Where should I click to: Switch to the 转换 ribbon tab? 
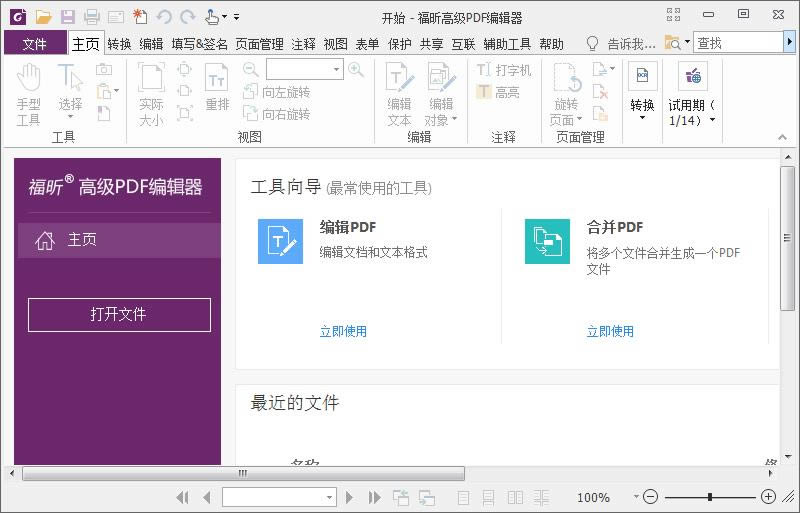[x=119, y=44]
